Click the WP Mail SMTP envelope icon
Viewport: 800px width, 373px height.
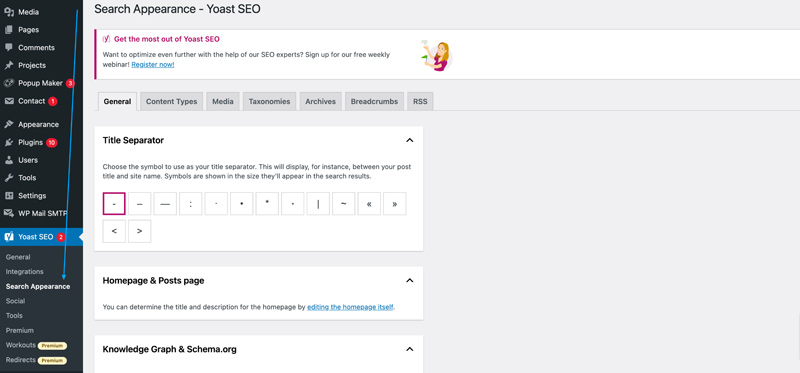click(9, 213)
